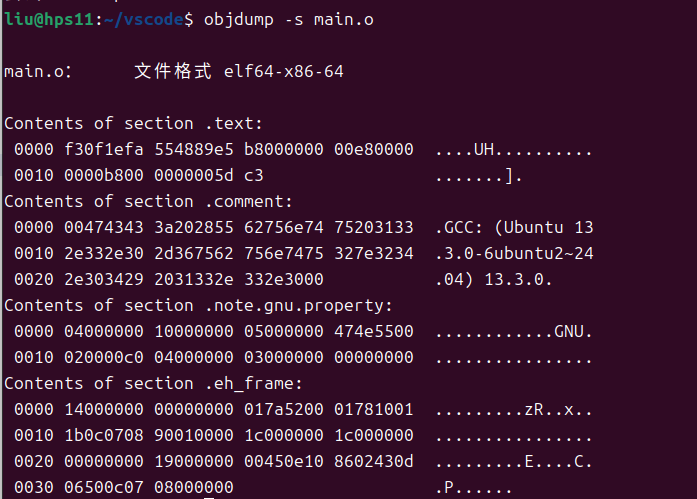697x499 pixels.
Task: Click the elf64-x86-64 file format text
Action: coord(284,72)
